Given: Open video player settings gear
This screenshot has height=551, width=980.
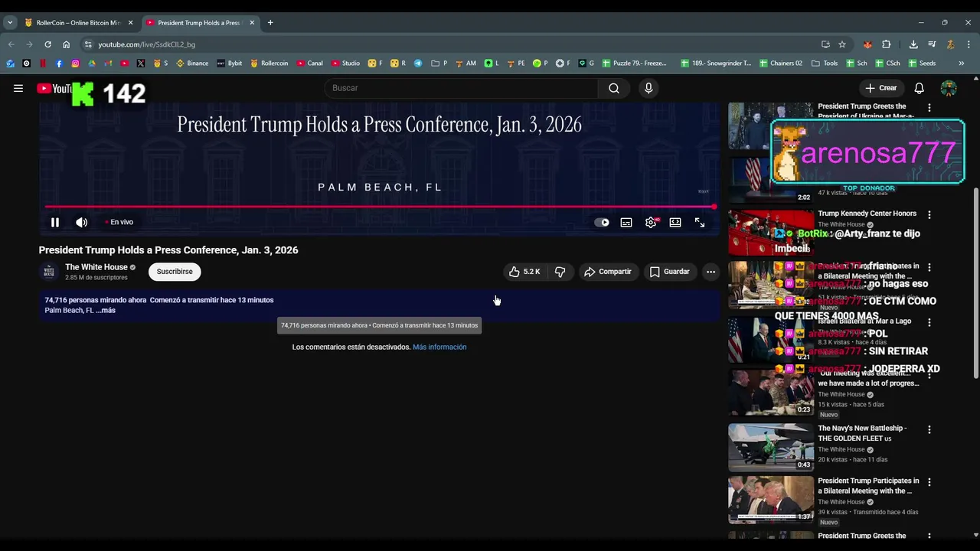Looking at the screenshot, I should [x=651, y=223].
